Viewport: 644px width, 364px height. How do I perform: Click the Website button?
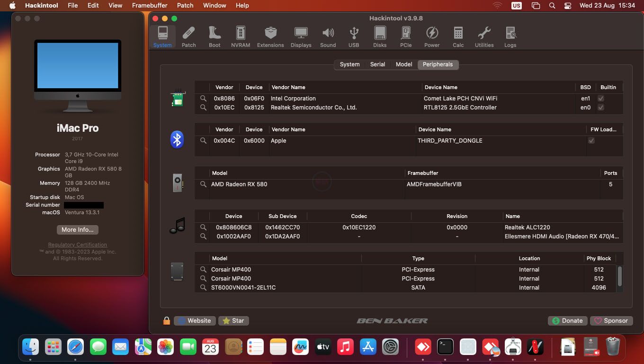[x=195, y=321]
